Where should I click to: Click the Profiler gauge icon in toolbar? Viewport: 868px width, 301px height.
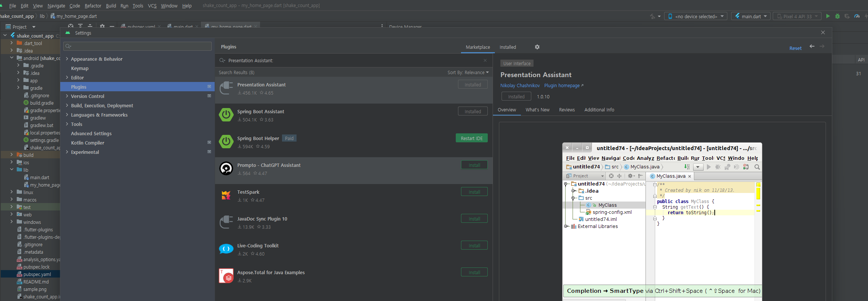point(857,16)
